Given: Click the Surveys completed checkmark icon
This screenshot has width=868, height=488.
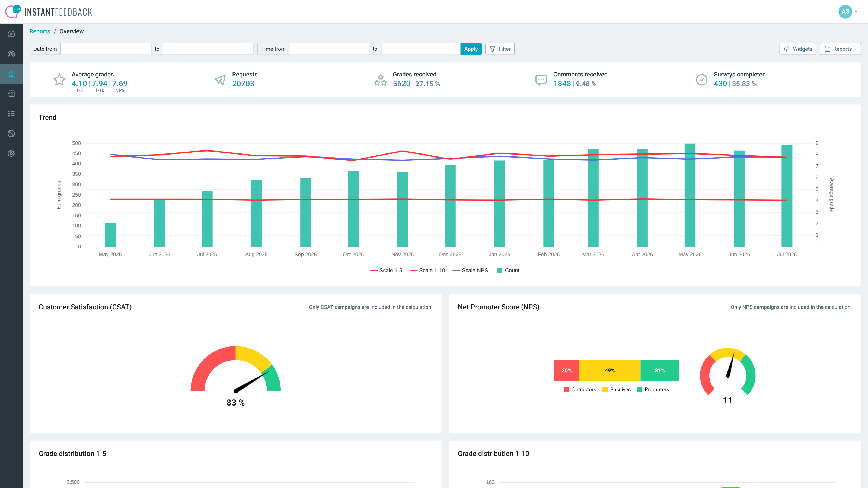Looking at the screenshot, I should 701,80.
